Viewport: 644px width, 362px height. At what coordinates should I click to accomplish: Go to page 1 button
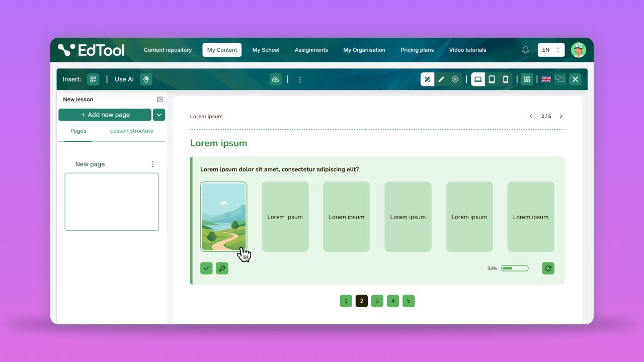point(346,301)
